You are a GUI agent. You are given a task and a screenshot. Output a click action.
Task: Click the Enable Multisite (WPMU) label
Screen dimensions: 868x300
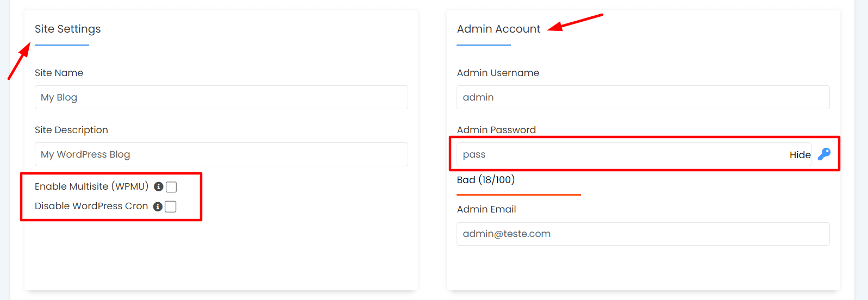click(x=91, y=186)
